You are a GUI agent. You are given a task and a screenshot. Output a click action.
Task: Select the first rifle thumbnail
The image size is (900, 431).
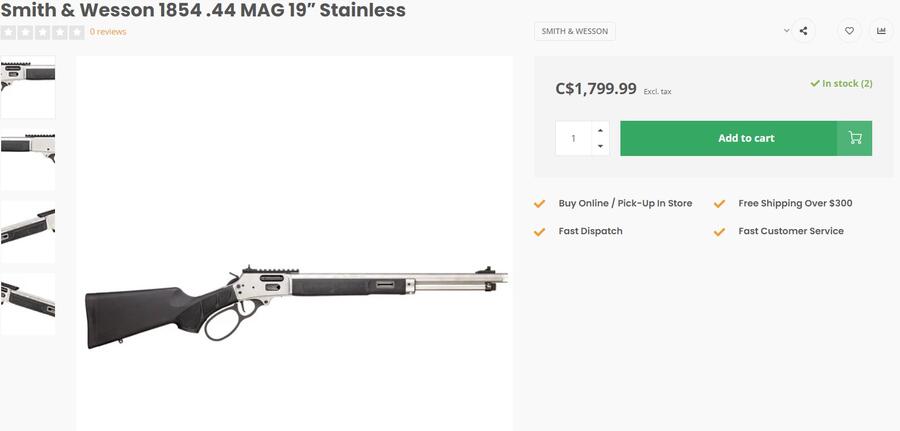point(27,86)
